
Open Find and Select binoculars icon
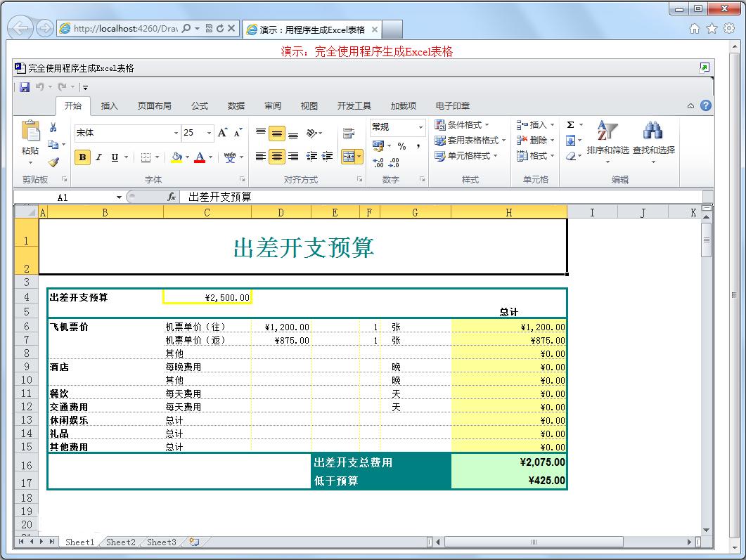pos(653,131)
